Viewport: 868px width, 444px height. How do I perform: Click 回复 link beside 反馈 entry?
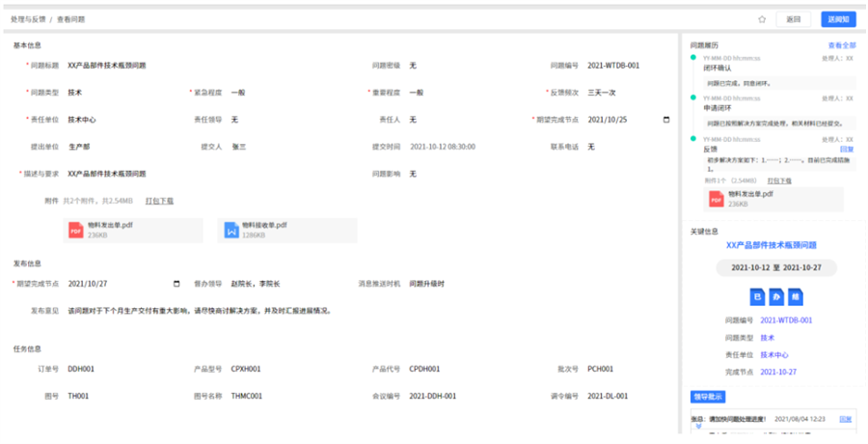pyautogui.click(x=846, y=150)
